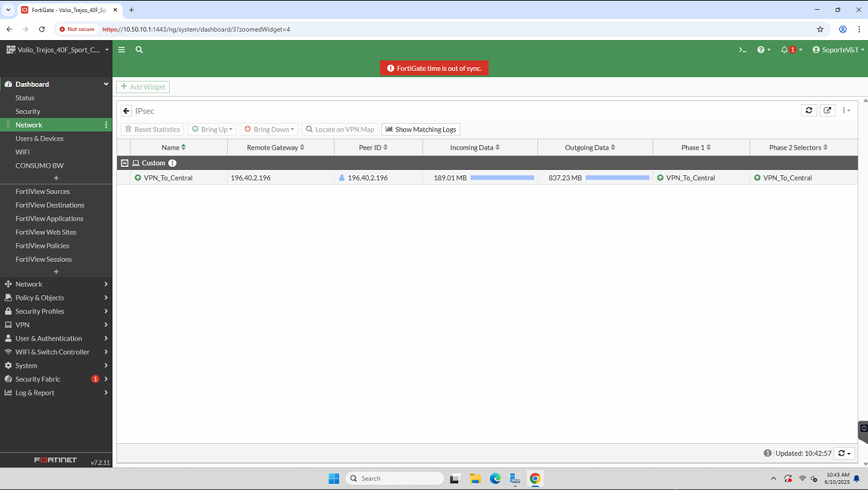868x490 pixels.
Task: Go back using the IPsec arrow
Action: pos(126,111)
